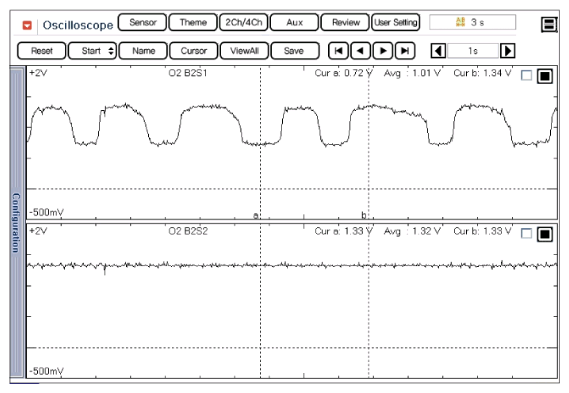This screenshot has height=393, width=569.
Task: Expand the Configuration side panel
Action: click(x=16, y=222)
